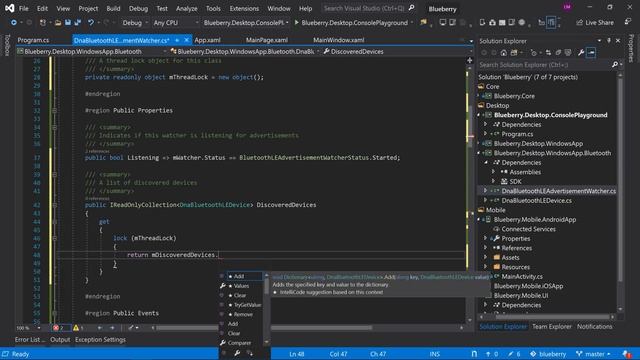Viewport: 640px width, 360px height.
Task: Pin the Solution Explorer panel with auto-hide icon
Action: [609, 40]
